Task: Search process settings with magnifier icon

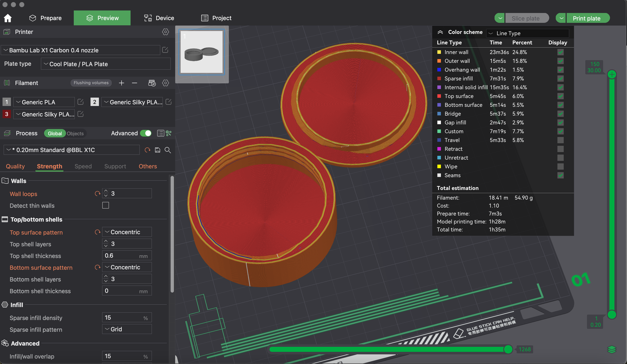Action: click(168, 150)
